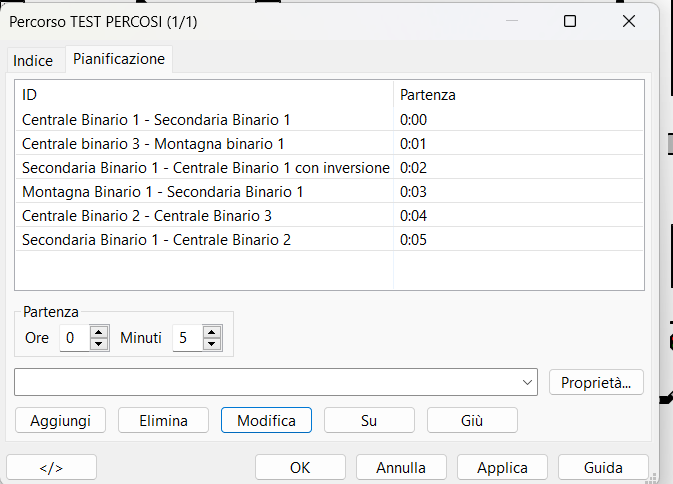Viewport: 673px width, 484px height.
Task: Increase the Minuti spinner value
Action: pyautogui.click(x=211, y=332)
